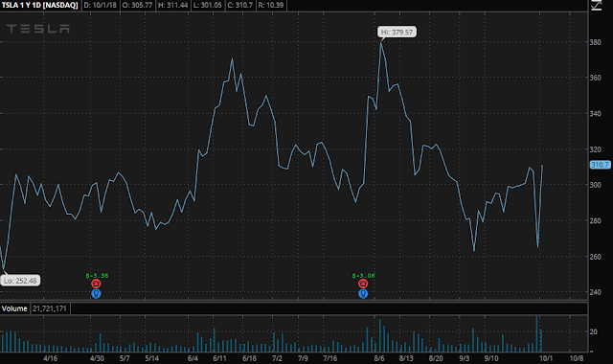The image size is (613, 364).
Task: Click the Hi: 379.57 price bubble
Action: coord(397,32)
